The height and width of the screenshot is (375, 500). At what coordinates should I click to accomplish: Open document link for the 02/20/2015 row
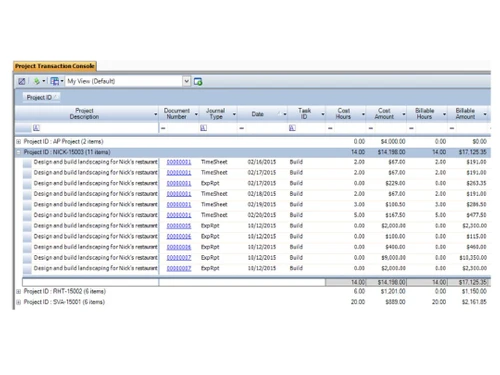[x=179, y=215]
